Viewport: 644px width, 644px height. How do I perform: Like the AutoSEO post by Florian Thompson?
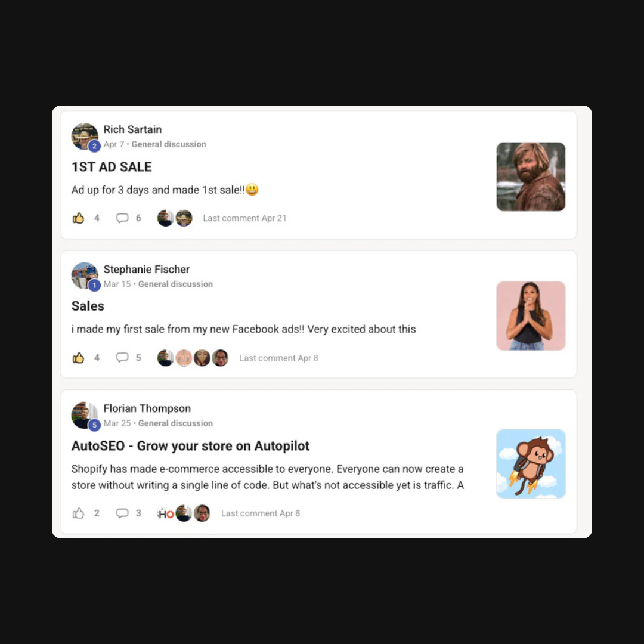click(78, 513)
